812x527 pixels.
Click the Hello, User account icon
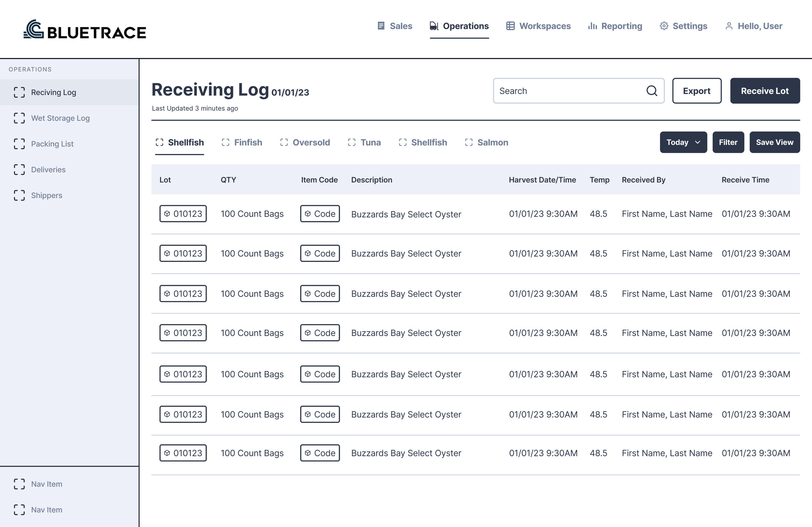730,26
